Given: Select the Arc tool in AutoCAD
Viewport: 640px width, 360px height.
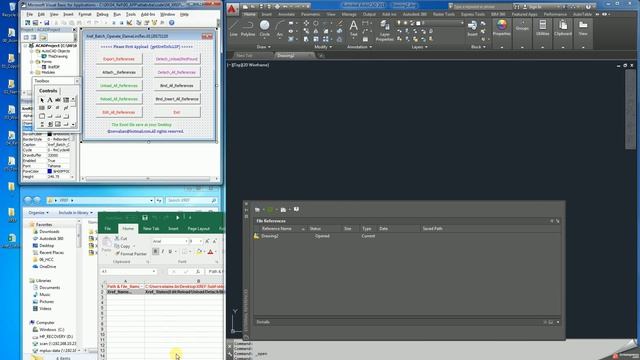Looking at the screenshot, I should click(280, 28).
